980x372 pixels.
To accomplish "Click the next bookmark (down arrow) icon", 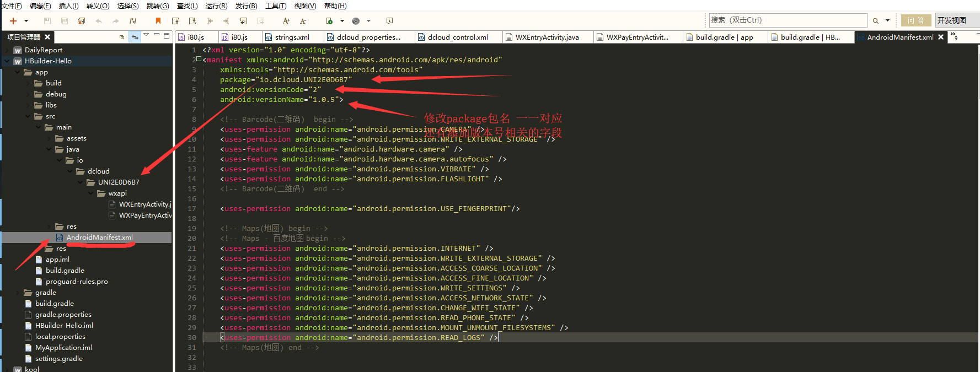I will 192,21.
